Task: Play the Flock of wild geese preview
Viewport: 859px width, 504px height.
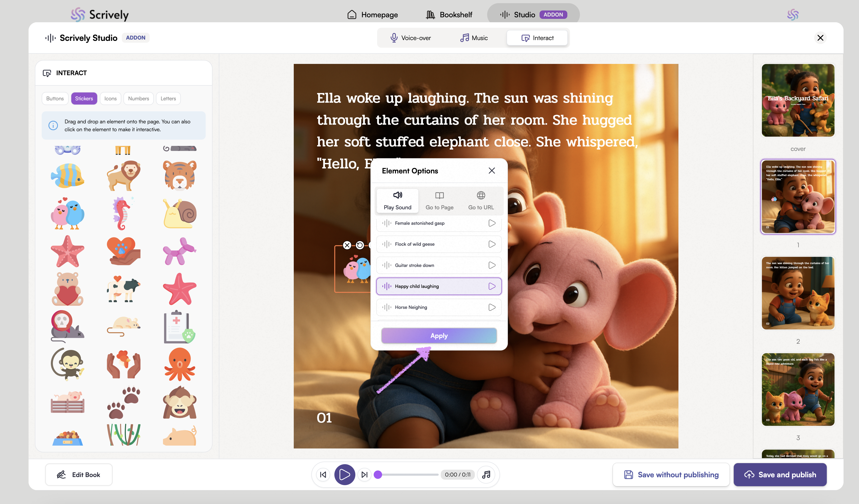Action: (x=492, y=244)
